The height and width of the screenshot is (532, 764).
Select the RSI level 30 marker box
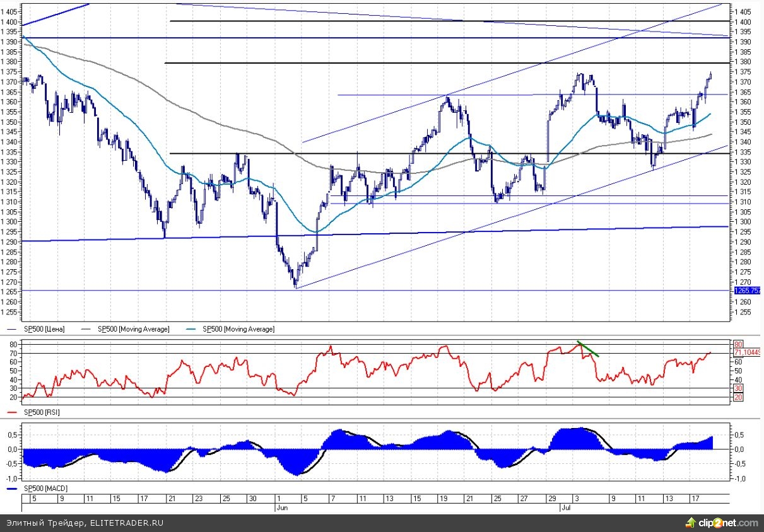tap(738, 388)
